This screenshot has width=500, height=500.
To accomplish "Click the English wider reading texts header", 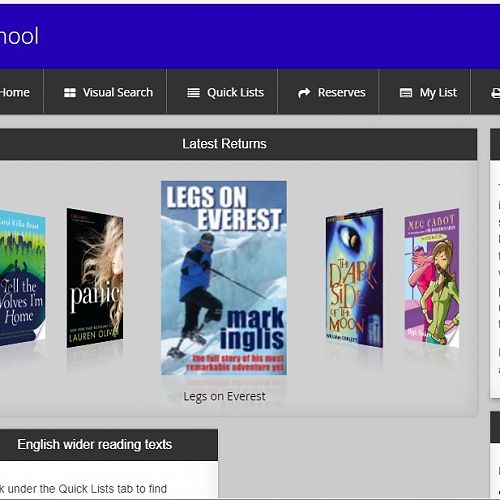I will click(109, 445).
